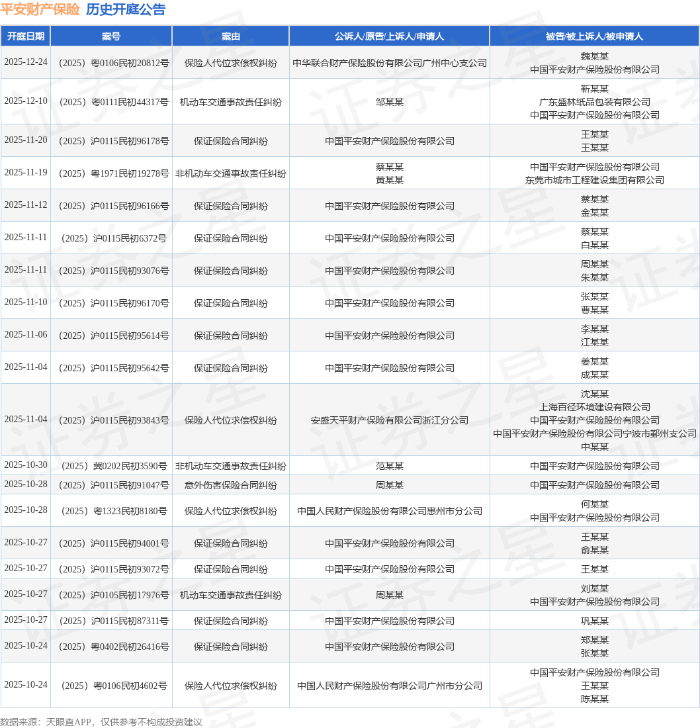Screen dimensions: 700x728
Task: Click plaintiff 范某某
Action: pyautogui.click(x=390, y=466)
